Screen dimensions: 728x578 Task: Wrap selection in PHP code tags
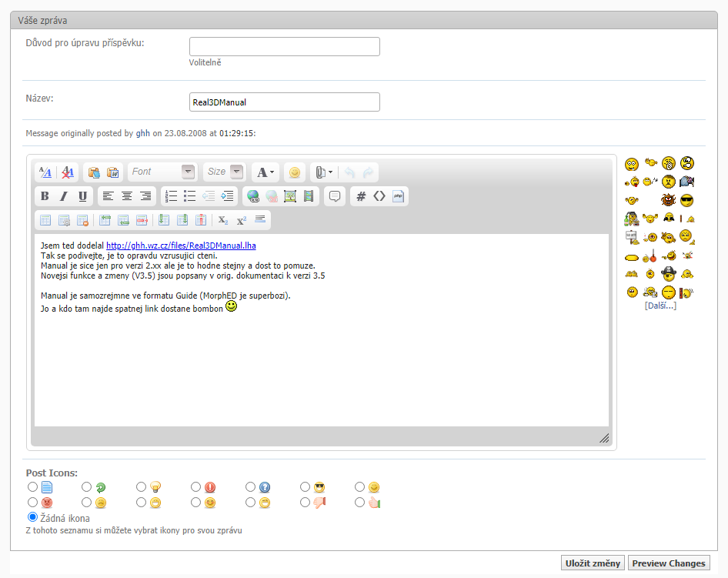click(398, 196)
